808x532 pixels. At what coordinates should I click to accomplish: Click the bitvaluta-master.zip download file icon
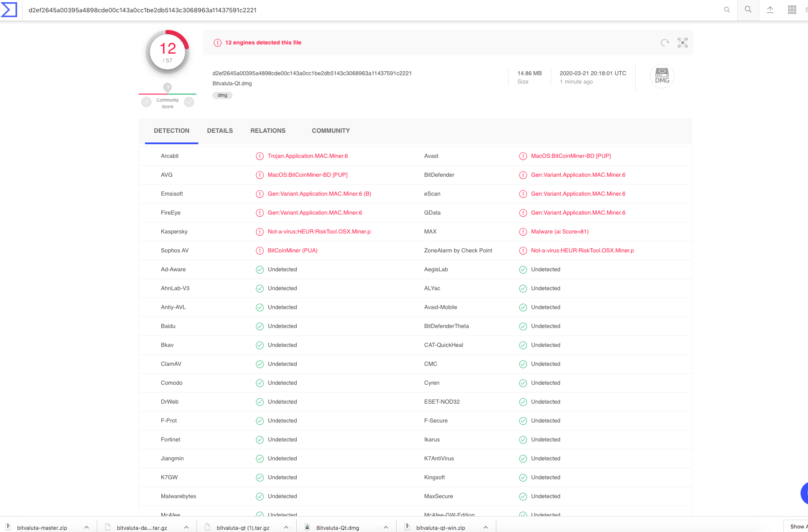[8, 527]
